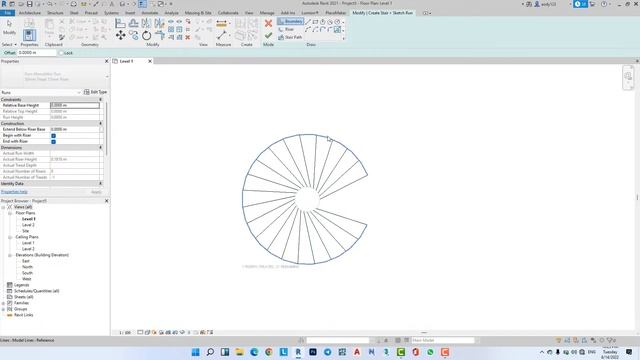The width and height of the screenshot is (640, 360).
Task: Expand the Families tree node
Action: (3, 303)
